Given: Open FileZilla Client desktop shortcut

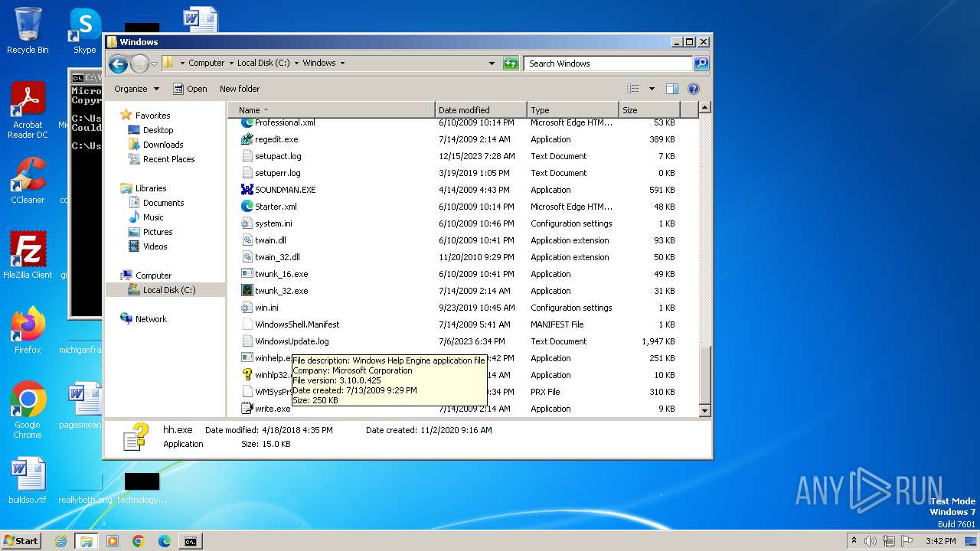Looking at the screenshot, I should click(28, 255).
